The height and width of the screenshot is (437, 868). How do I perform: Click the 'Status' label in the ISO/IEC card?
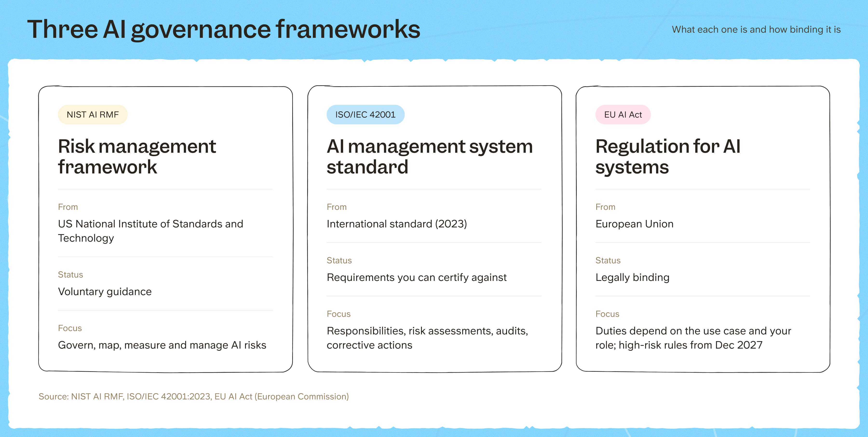click(339, 260)
